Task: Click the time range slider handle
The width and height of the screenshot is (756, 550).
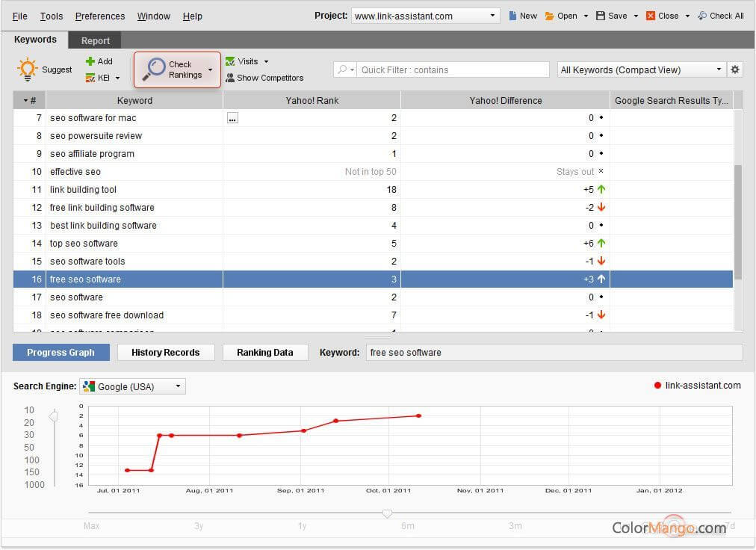Action: [x=387, y=513]
